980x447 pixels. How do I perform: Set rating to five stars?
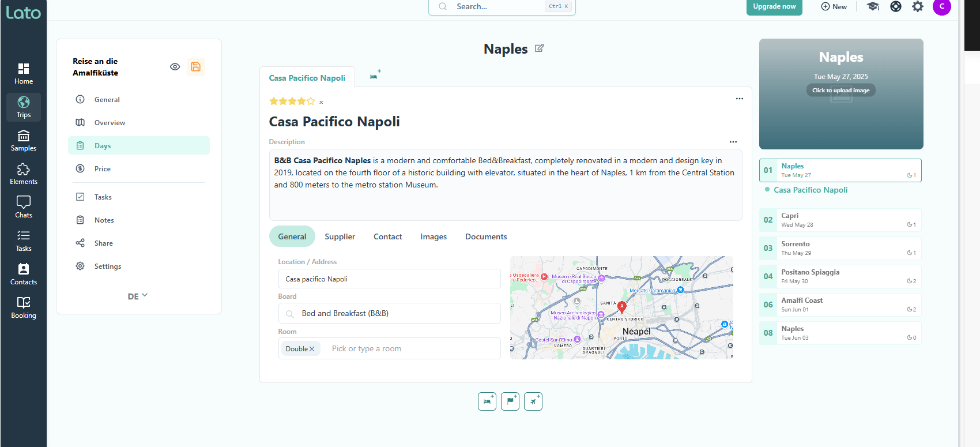[x=311, y=102]
